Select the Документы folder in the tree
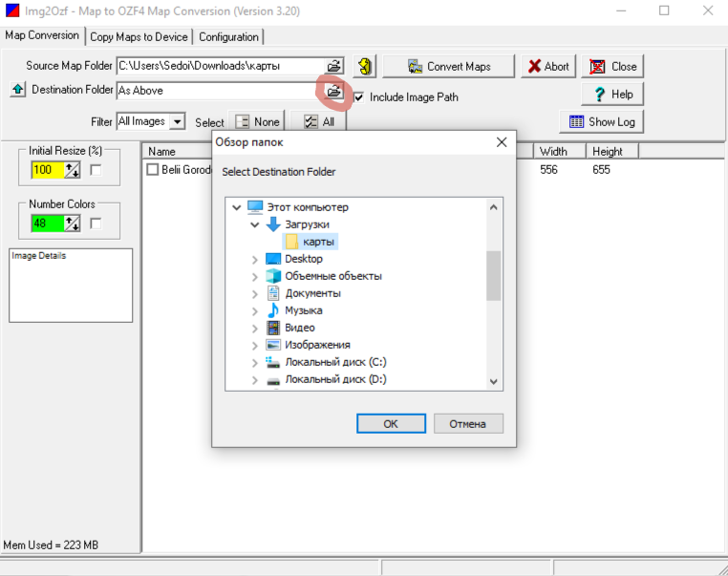 312,293
